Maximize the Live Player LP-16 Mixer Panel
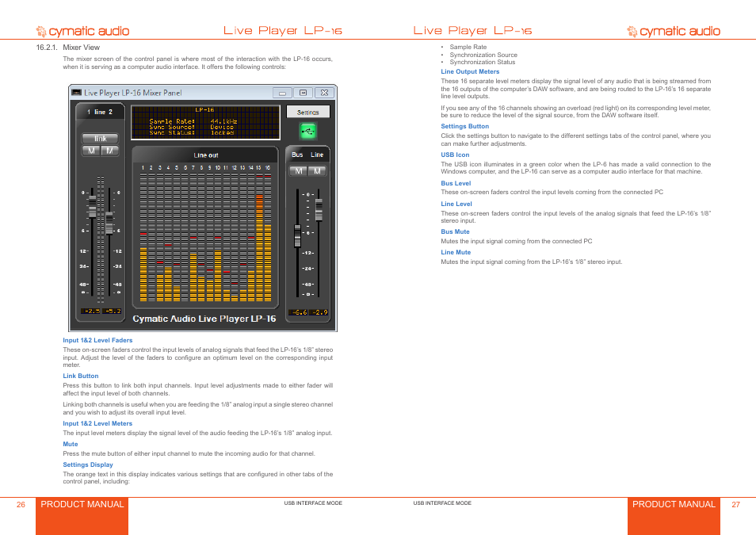Screen dimensions: 756x535 (x=304, y=93)
